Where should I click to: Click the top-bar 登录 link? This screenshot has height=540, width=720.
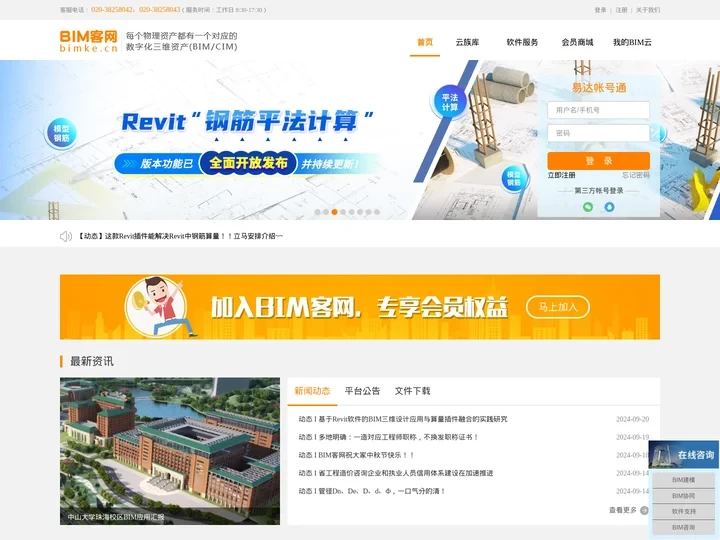pyautogui.click(x=601, y=10)
